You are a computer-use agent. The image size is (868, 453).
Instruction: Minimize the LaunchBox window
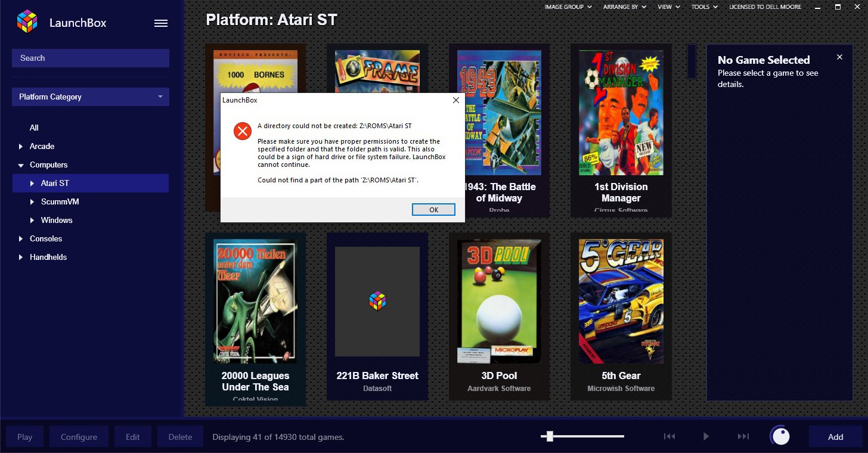818,7
